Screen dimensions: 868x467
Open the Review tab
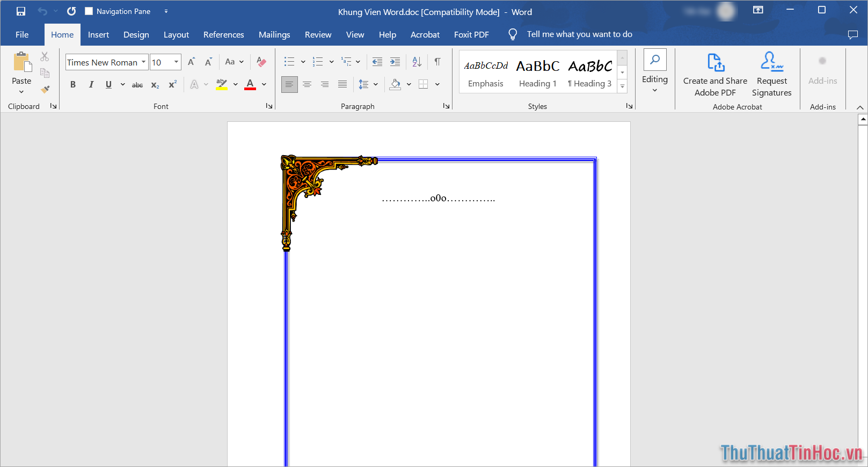318,34
